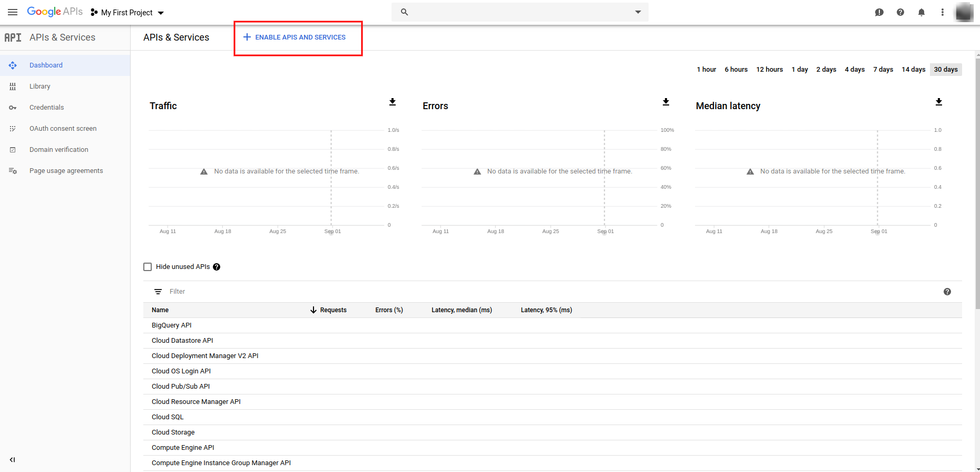The image size is (980, 472).
Task: Select the 2 days time range
Action: [x=826, y=70]
